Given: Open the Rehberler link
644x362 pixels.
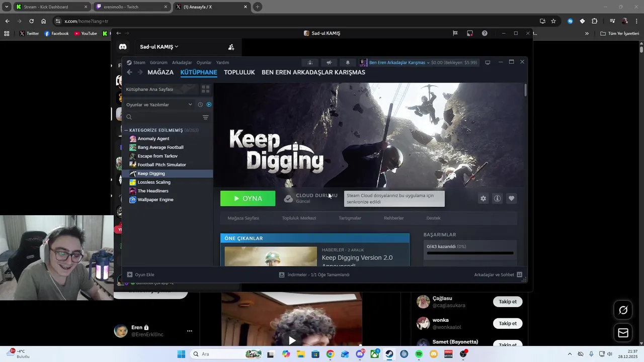Looking at the screenshot, I should tap(394, 218).
